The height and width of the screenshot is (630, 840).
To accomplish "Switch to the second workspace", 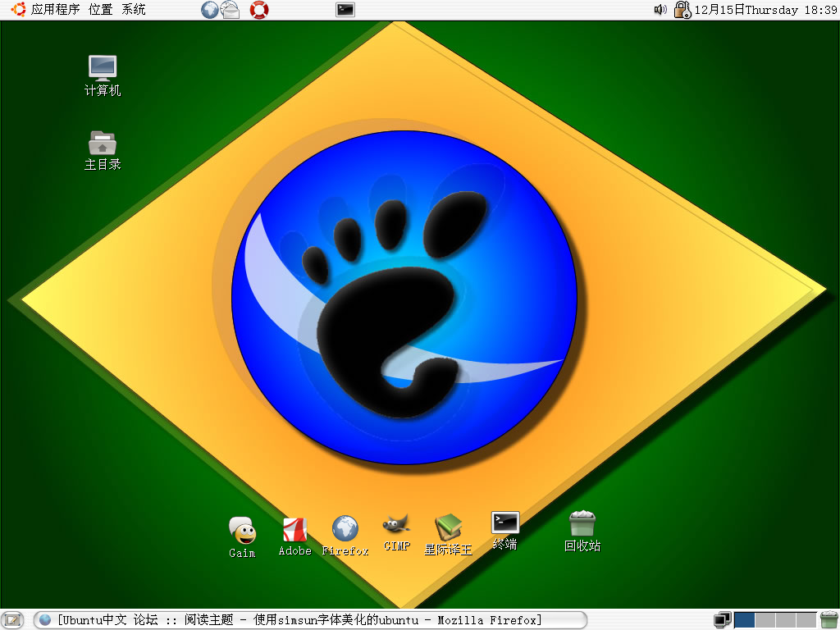I will pyautogui.click(x=765, y=620).
